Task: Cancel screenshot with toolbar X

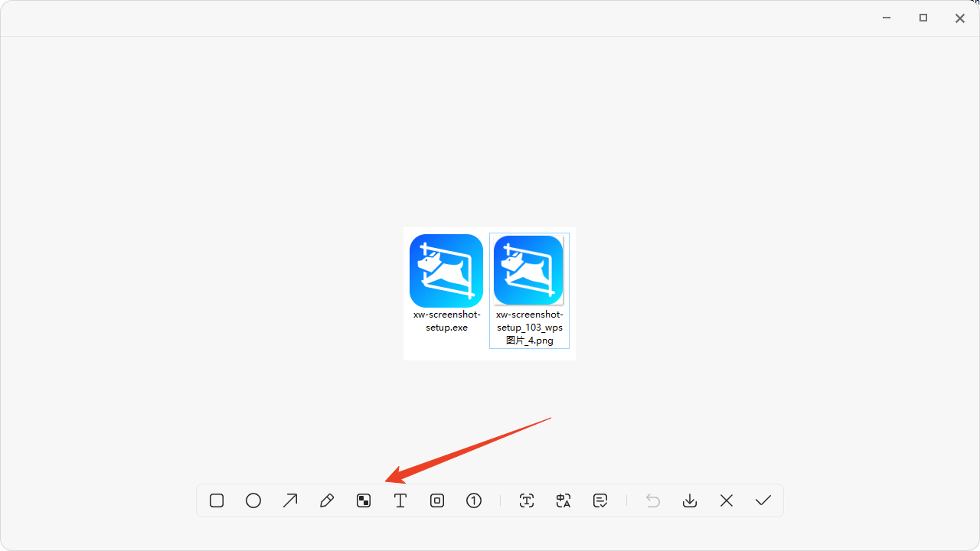Action: click(727, 500)
